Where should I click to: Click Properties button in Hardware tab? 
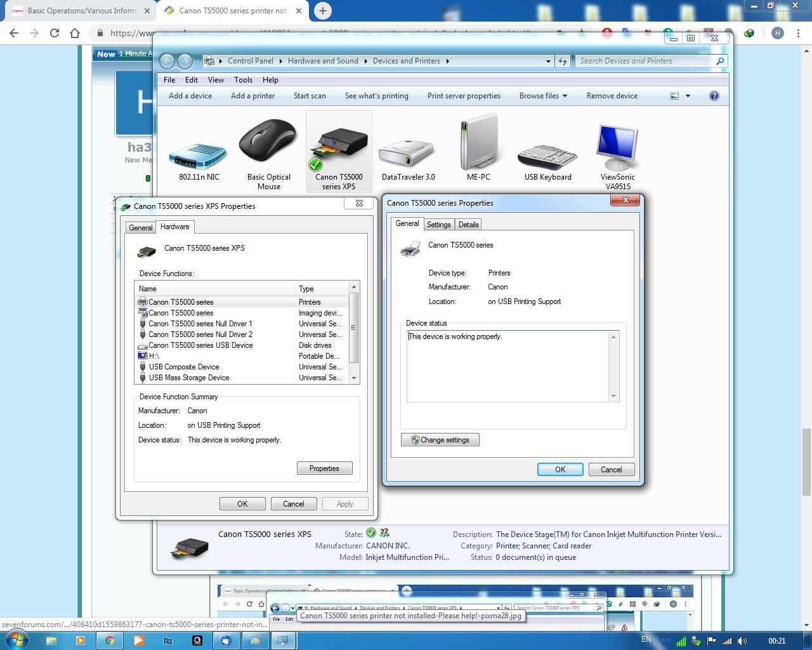[x=324, y=468]
